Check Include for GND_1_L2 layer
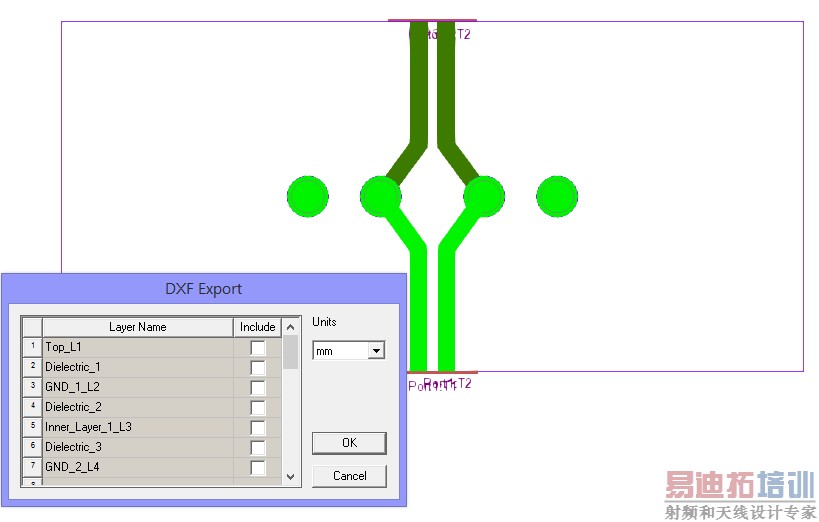819x522 pixels. click(x=258, y=387)
